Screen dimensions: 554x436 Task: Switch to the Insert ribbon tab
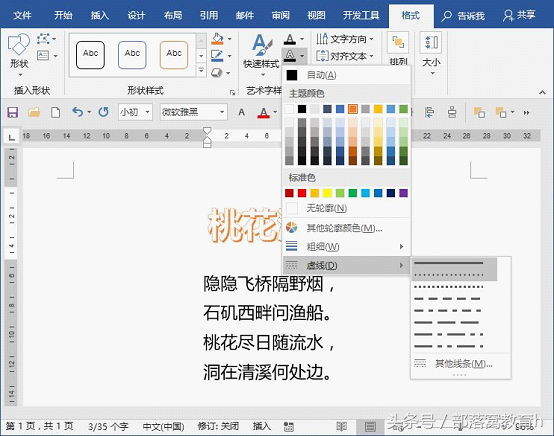click(99, 15)
